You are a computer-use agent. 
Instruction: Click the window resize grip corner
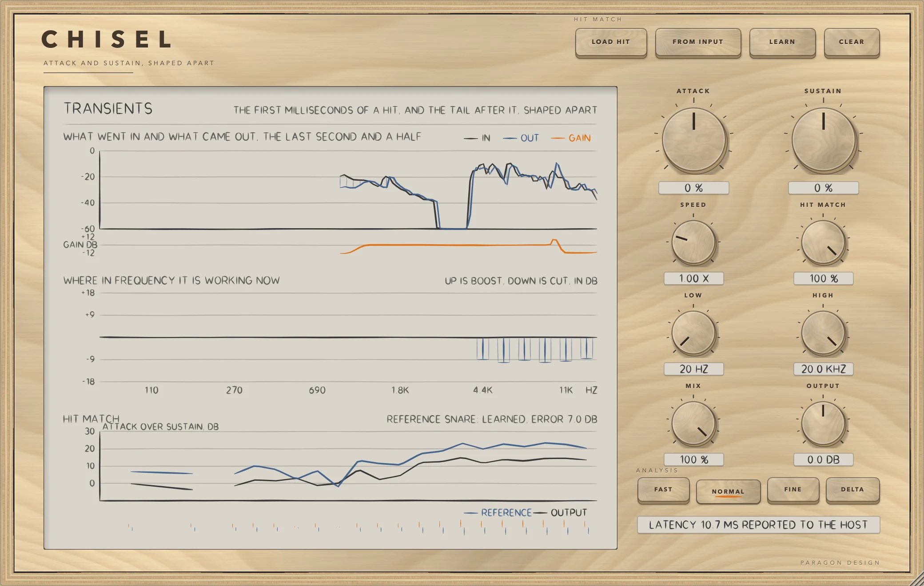click(x=916, y=579)
